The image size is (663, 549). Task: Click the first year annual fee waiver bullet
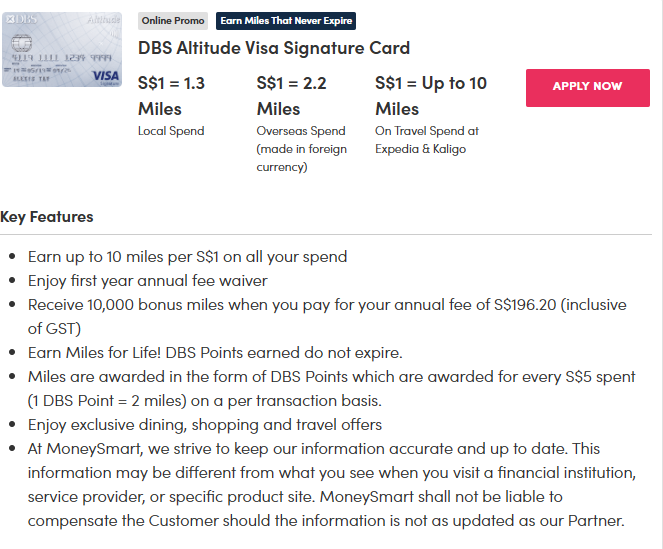click(148, 280)
